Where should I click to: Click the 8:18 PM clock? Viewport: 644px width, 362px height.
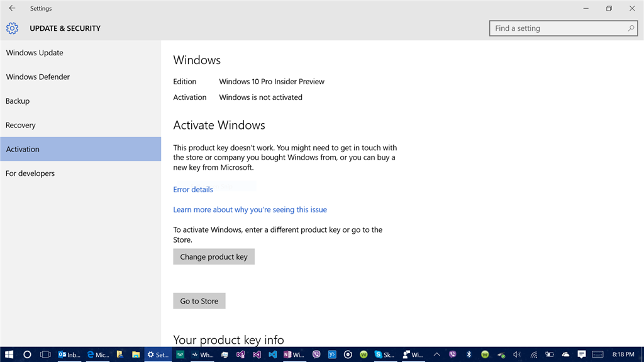click(623, 354)
